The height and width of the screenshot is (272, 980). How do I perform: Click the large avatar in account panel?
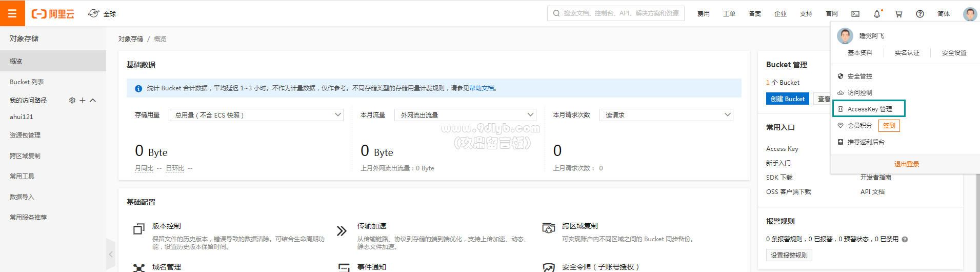click(845, 36)
